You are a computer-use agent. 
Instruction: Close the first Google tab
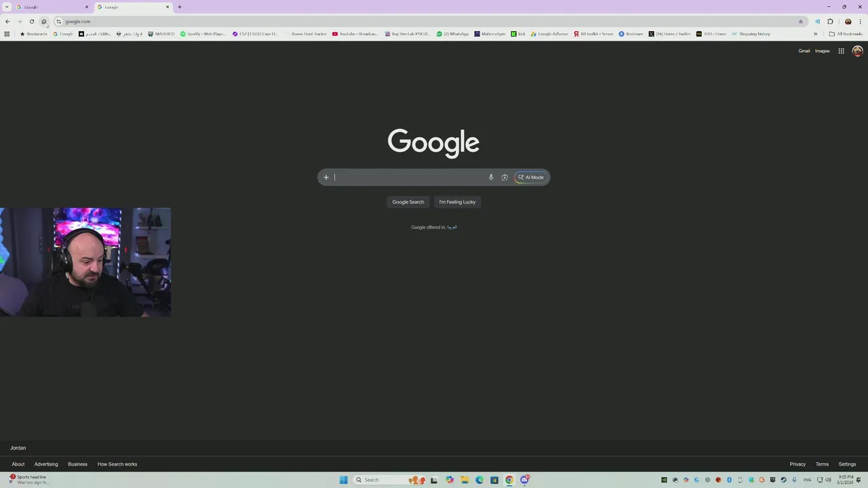(87, 7)
